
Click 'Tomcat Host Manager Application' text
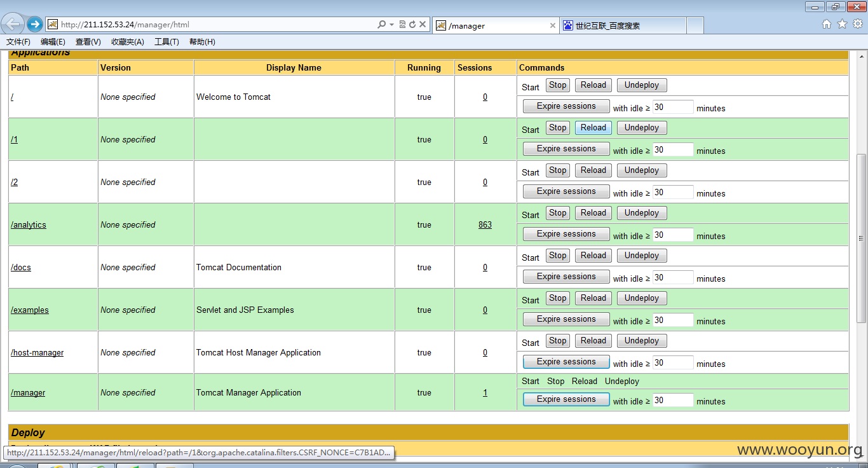coord(259,353)
